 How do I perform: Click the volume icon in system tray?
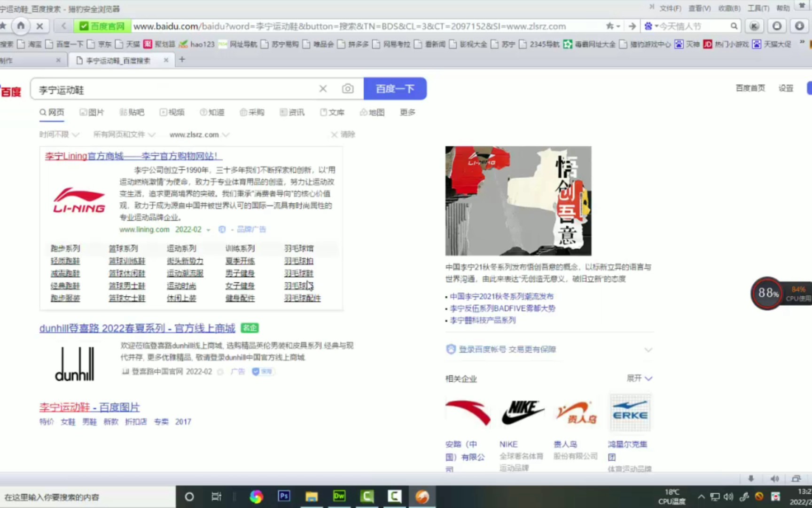[728, 497]
